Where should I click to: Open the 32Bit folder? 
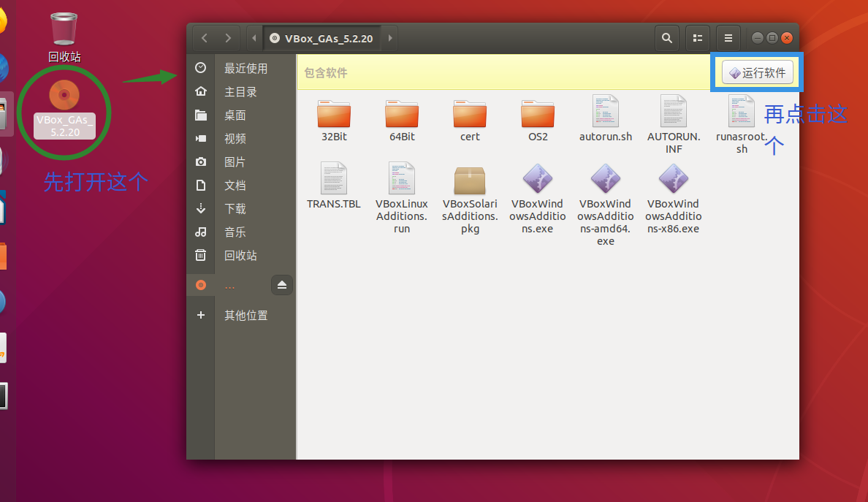click(x=334, y=116)
